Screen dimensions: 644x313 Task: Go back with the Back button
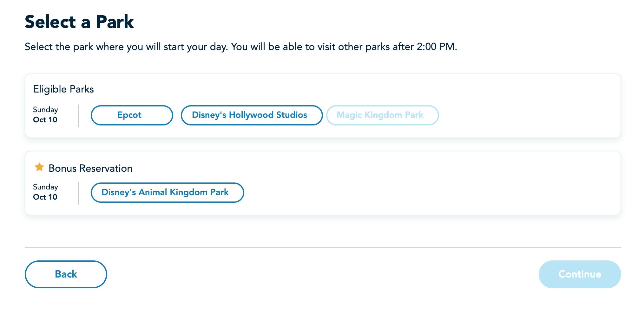tap(66, 274)
